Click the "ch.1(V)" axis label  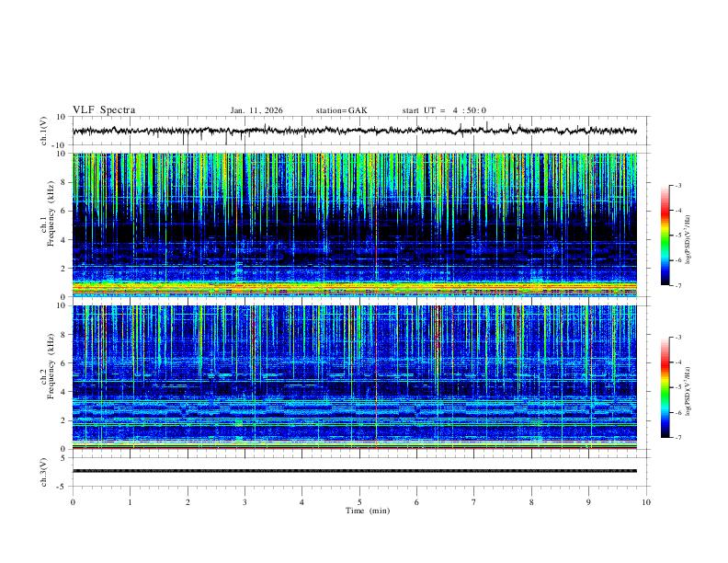coord(44,131)
